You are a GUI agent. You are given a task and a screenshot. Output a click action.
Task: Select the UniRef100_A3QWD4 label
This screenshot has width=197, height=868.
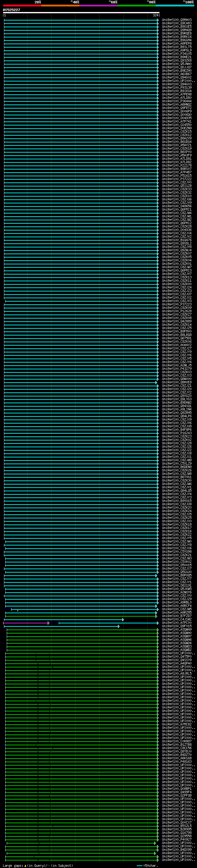coord(177,643)
